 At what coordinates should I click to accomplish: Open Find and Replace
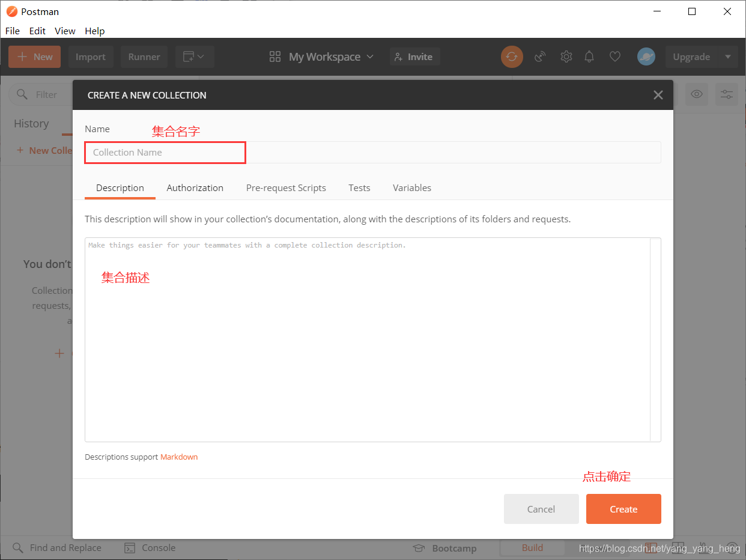[58, 547]
